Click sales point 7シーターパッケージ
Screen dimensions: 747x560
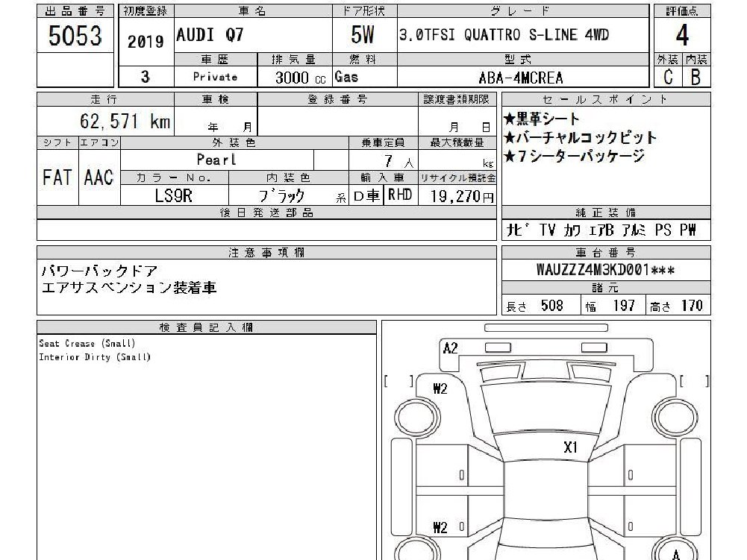point(575,156)
